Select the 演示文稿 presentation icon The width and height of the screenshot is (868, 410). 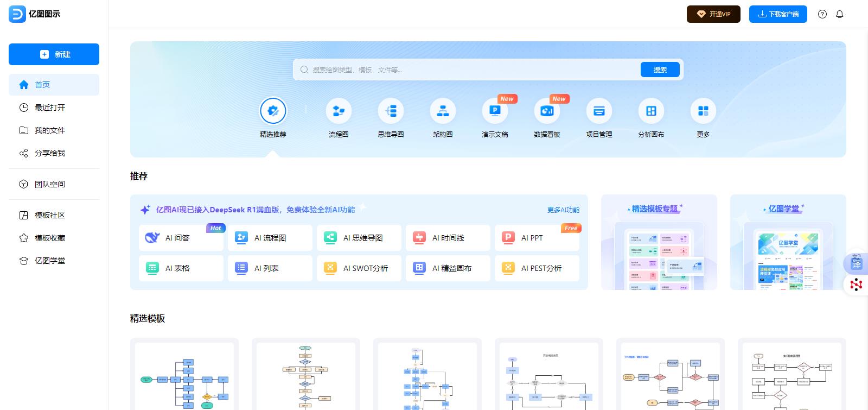tap(495, 111)
